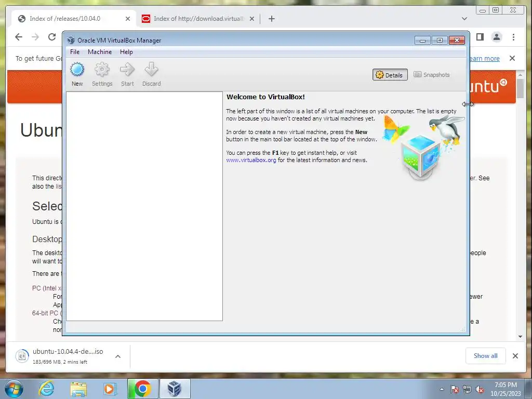Show hidden tray icons arrow
Viewport: 532px width, 399px height.
(x=442, y=389)
